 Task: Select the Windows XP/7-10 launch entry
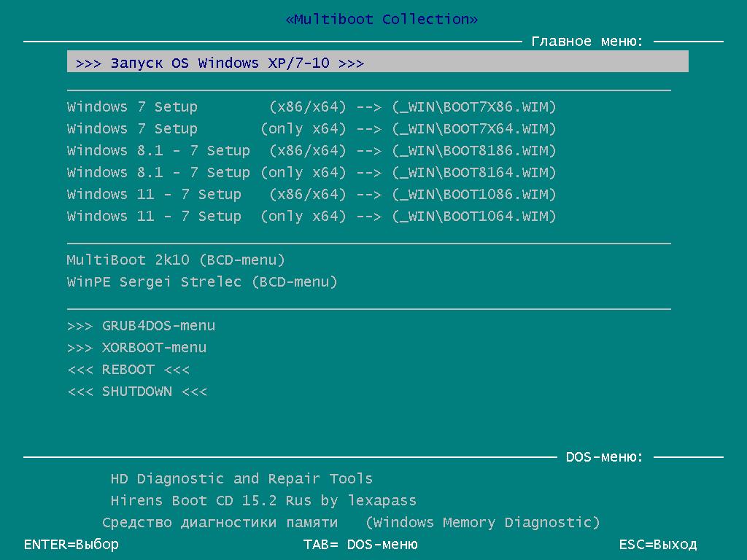[219, 63]
